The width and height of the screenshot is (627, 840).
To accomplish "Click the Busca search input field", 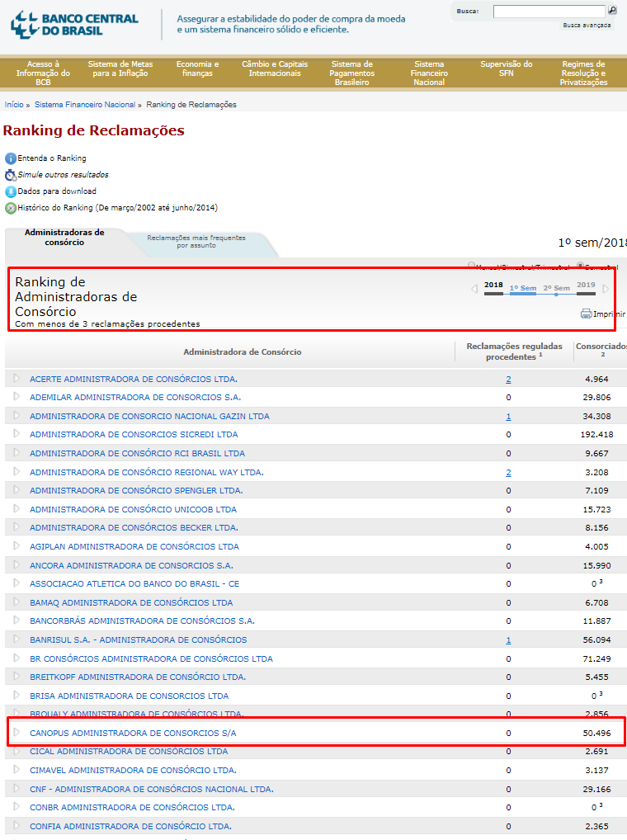I will pyautogui.click(x=549, y=12).
